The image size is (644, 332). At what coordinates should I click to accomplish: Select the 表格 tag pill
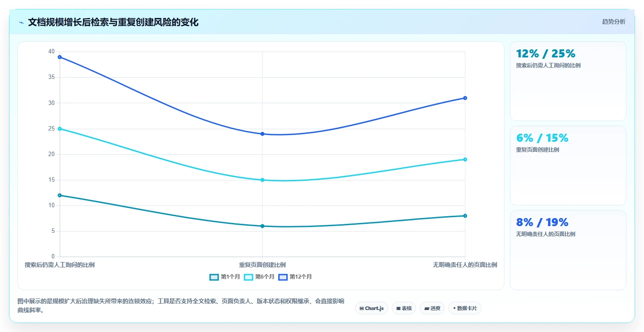click(404, 308)
